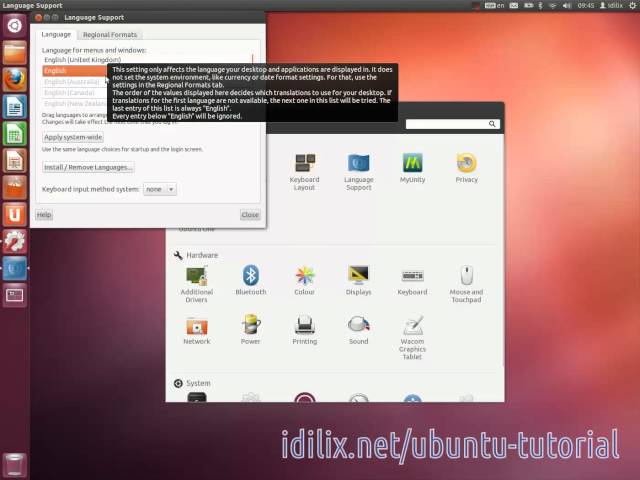Click the Apply system-wide button
The height and width of the screenshot is (480, 640).
(73, 137)
